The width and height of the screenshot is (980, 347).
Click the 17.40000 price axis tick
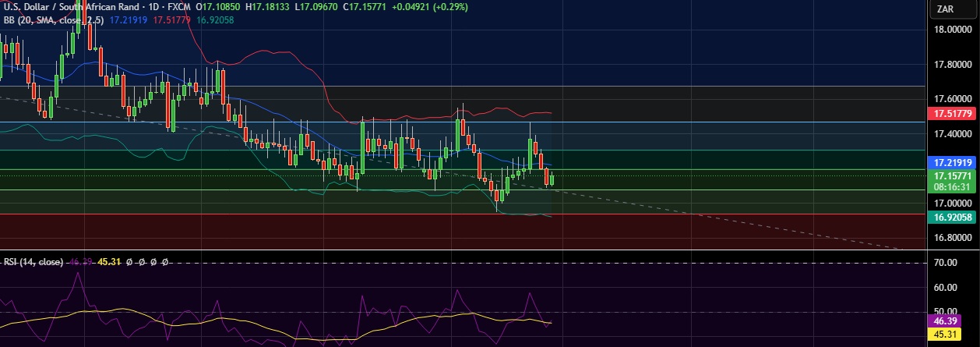pyautogui.click(x=954, y=134)
